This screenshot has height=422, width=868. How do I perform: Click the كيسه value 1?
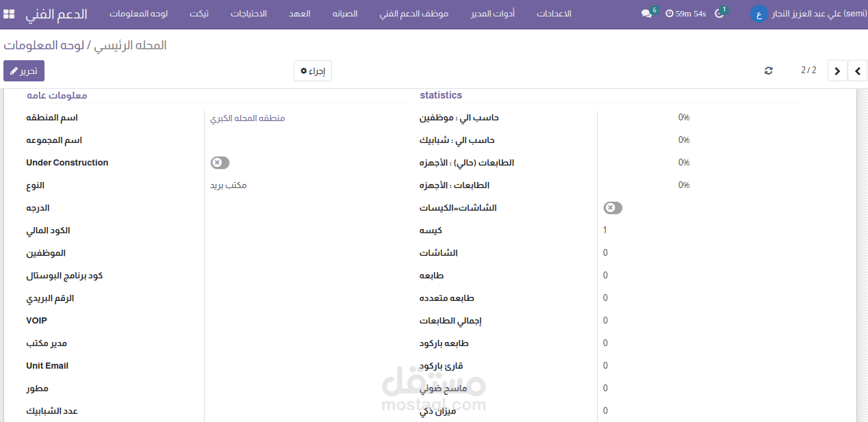click(605, 230)
